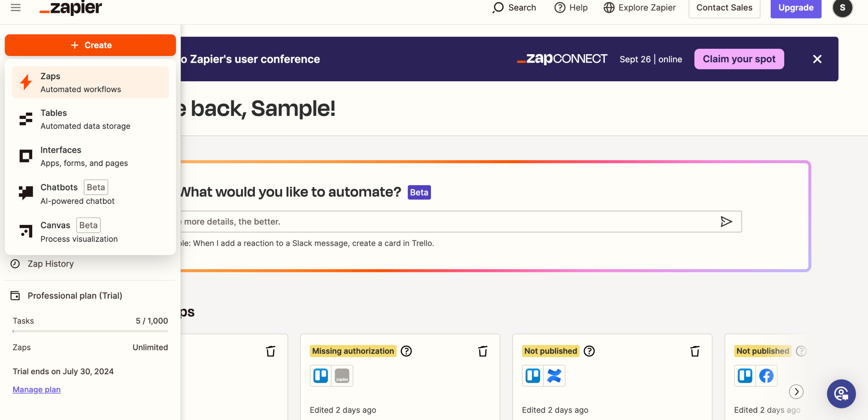This screenshot has width=868, height=420.
Task: Click the Trello icon on Confluence Zap card
Action: pyautogui.click(x=533, y=376)
